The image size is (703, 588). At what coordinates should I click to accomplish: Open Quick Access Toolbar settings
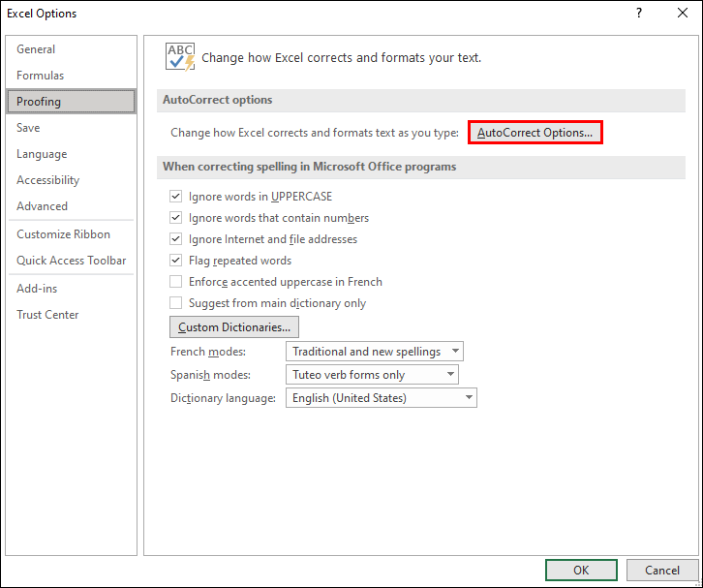[72, 261]
